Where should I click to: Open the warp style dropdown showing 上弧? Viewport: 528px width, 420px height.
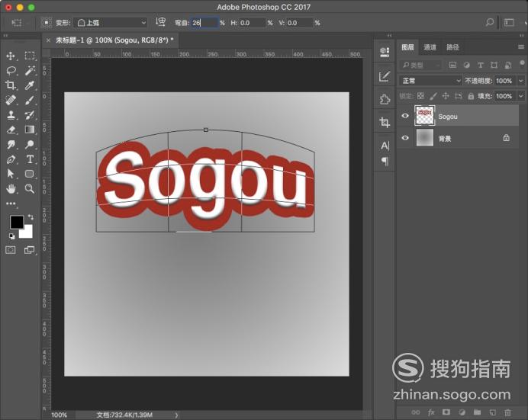pyautogui.click(x=111, y=23)
